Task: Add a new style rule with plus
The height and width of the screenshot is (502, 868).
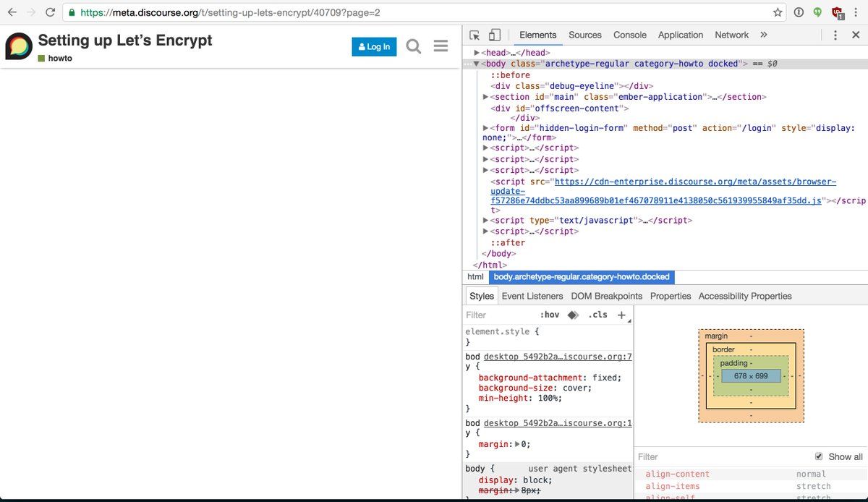Action: coord(621,315)
